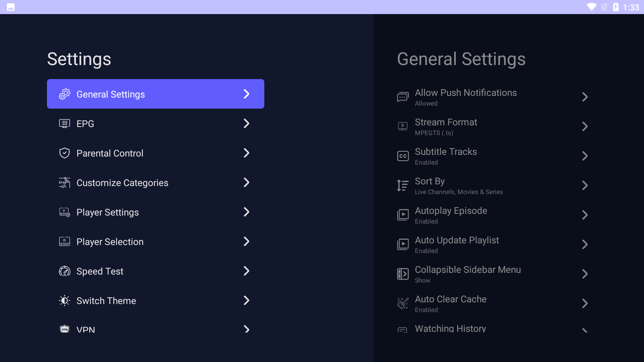Click the Customize Categories icon
Screen dimensions: 644x362
click(64, 183)
